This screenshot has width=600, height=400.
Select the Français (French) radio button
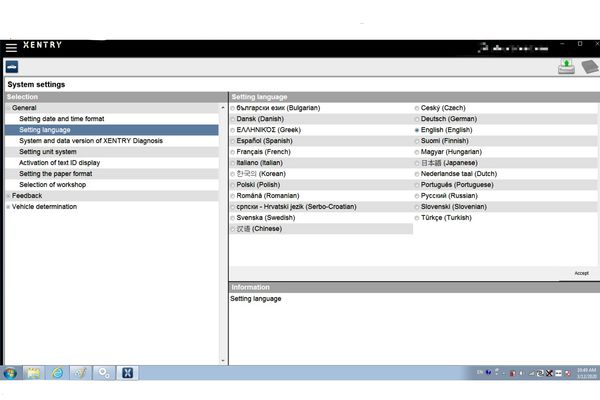pos(233,152)
